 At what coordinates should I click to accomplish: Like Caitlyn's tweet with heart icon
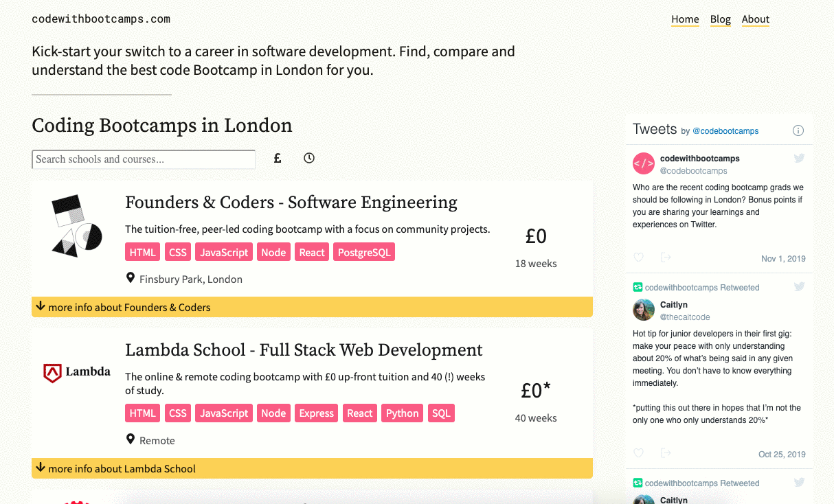point(639,453)
